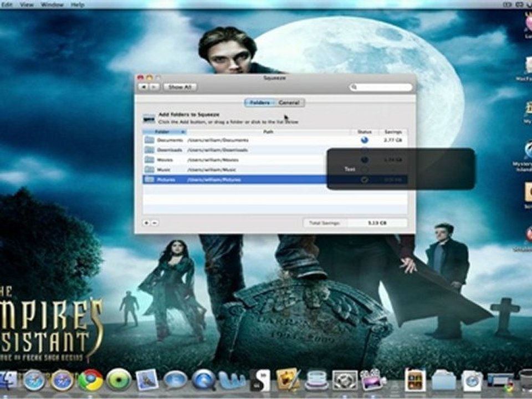This screenshot has width=532, height=399.
Task: Open the blue W icon in dock
Action: click(x=232, y=381)
